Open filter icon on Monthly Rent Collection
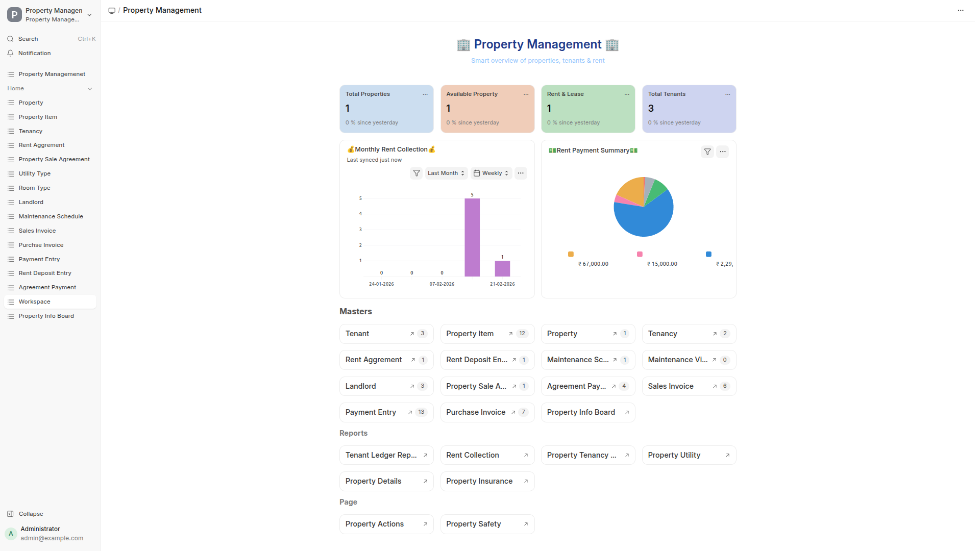 point(416,173)
